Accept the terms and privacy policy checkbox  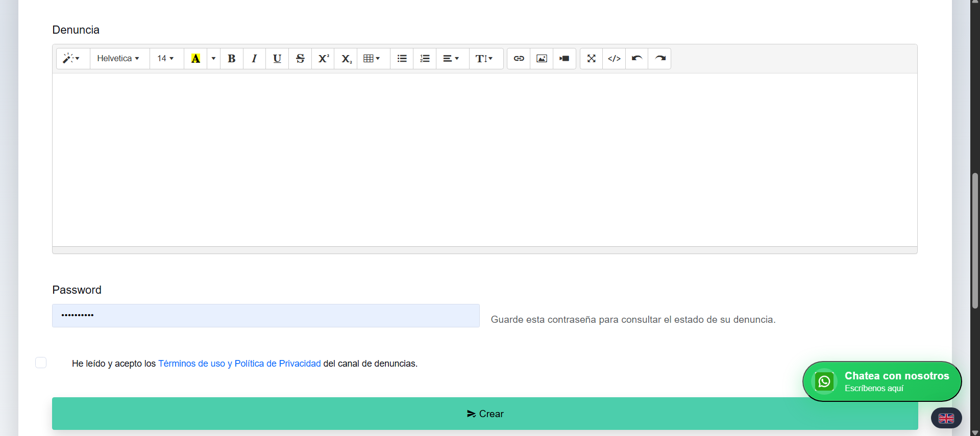pos(41,363)
